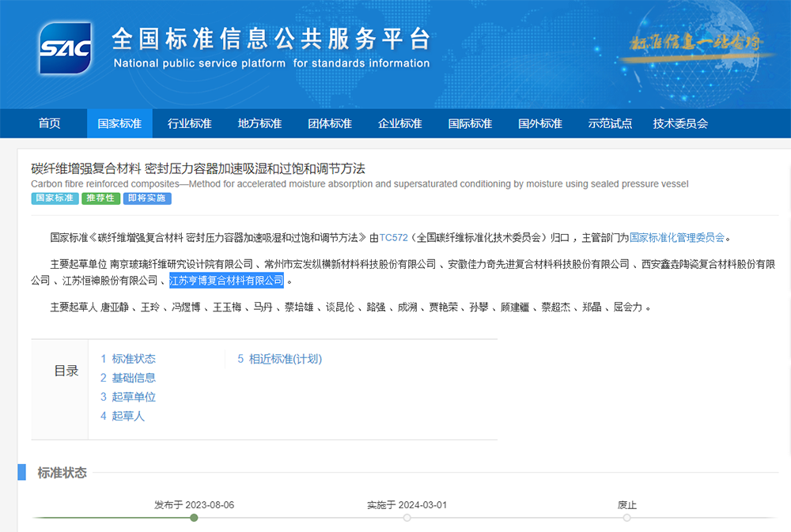Switch to the 首页 tab
The image size is (791, 532).
(49, 123)
